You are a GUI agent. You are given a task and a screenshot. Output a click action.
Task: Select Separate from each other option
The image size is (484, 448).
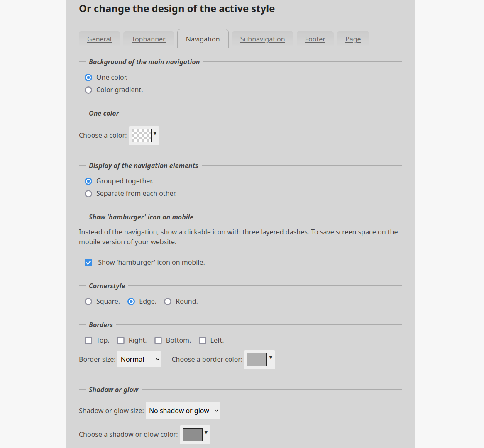coord(88,194)
